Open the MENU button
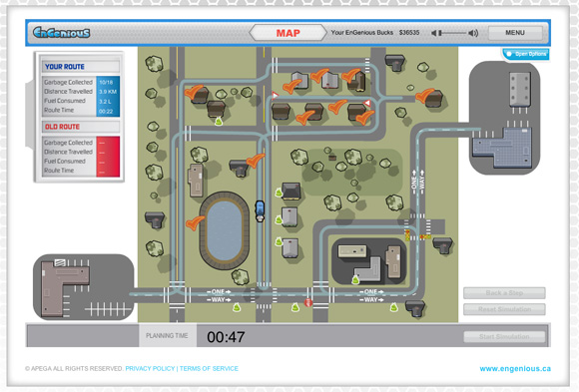 pos(515,33)
